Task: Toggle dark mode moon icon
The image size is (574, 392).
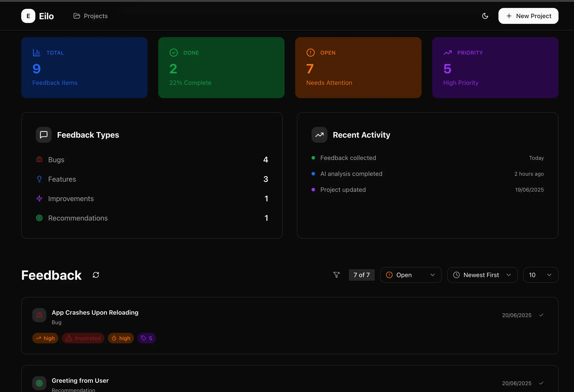Action: (x=485, y=16)
